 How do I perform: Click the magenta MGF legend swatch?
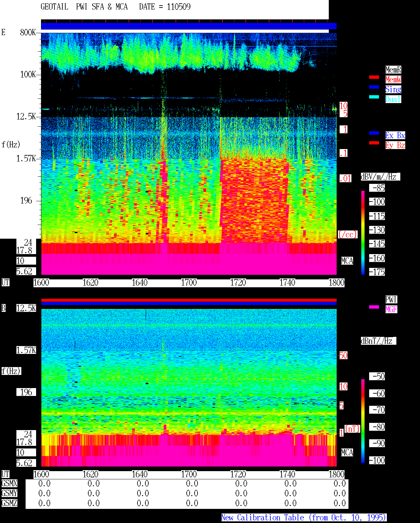[x=374, y=307]
